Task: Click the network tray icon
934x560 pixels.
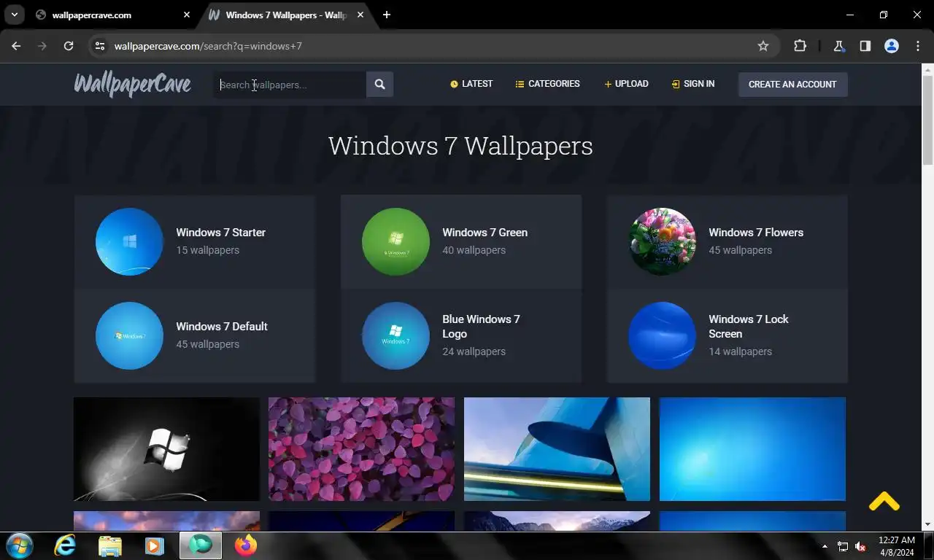Action: pyautogui.click(x=843, y=546)
